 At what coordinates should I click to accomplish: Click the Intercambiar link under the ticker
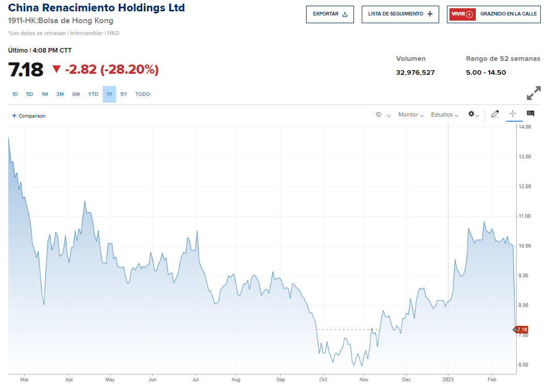pyautogui.click(x=87, y=33)
